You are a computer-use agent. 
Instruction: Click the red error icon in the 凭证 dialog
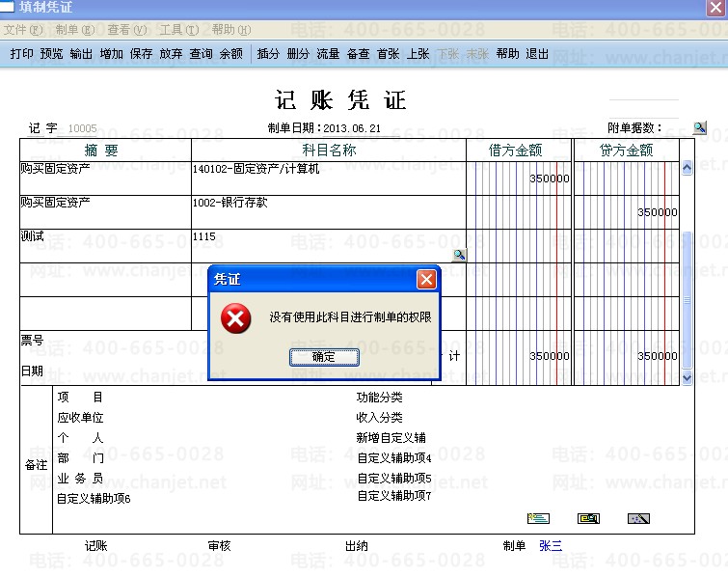[236, 318]
